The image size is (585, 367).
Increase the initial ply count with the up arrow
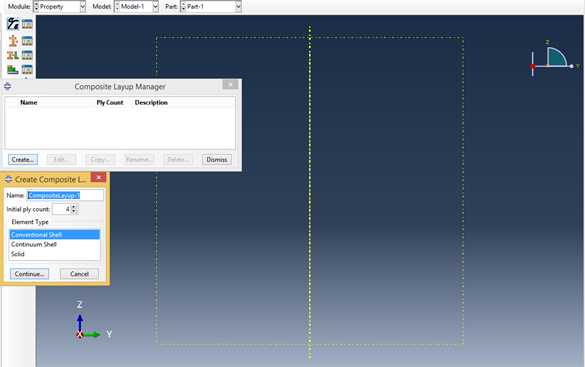pos(74,207)
